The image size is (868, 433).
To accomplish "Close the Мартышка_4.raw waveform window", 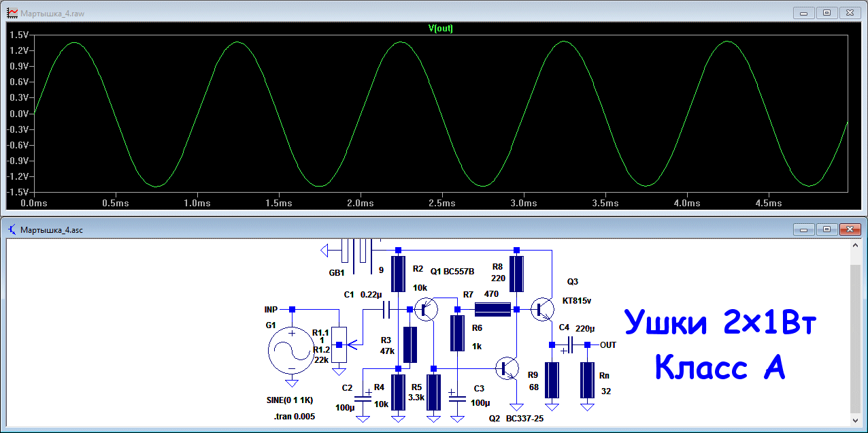I will pos(850,12).
